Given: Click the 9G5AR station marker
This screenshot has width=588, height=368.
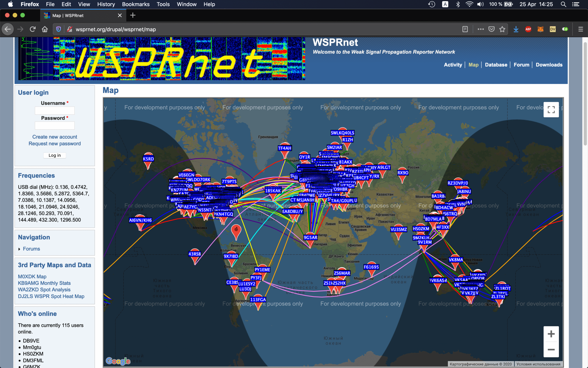Looking at the screenshot, I should (310, 240).
